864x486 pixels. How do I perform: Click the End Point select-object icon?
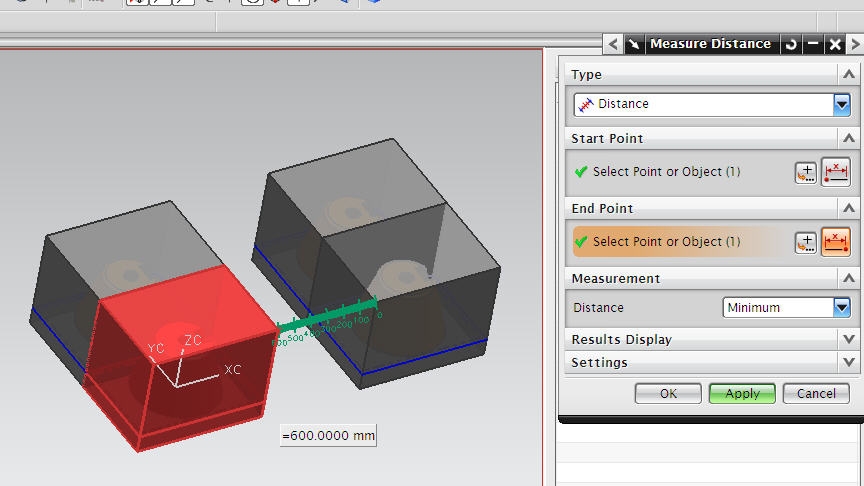click(836, 242)
